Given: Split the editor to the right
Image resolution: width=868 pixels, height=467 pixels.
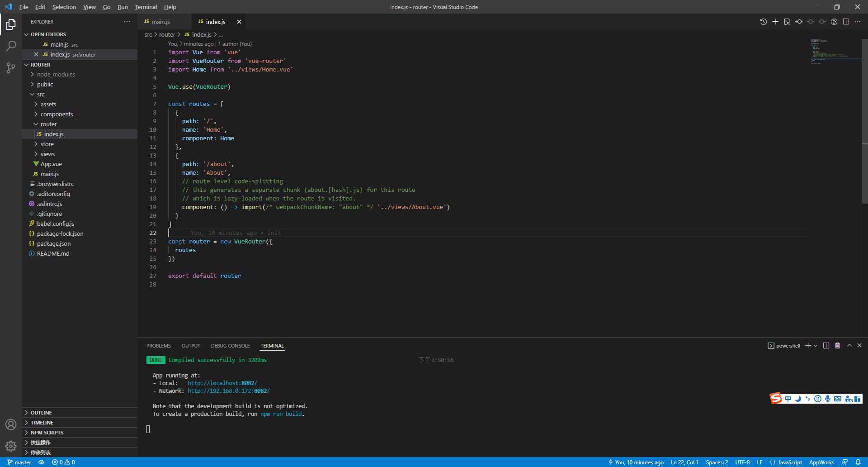Looking at the screenshot, I should [x=846, y=22].
